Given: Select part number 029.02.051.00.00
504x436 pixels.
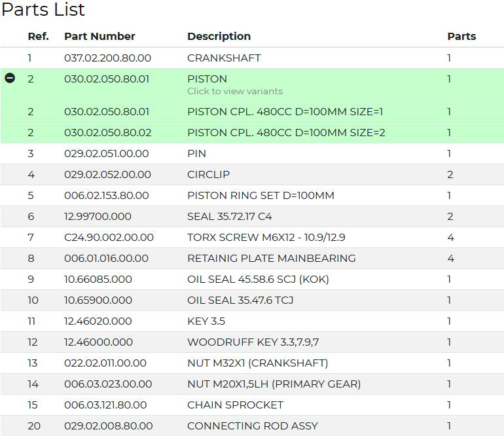Looking at the screenshot, I should tap(107, 153).
